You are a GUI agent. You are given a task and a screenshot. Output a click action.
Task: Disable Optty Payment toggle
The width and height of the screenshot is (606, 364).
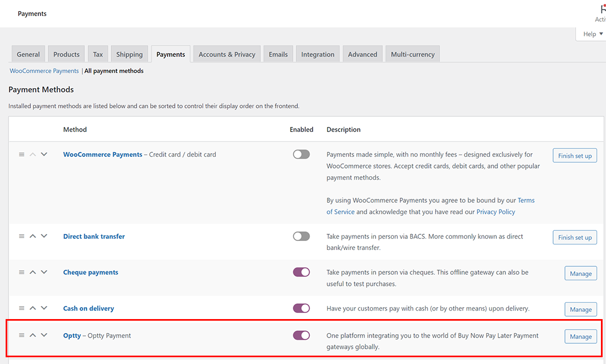click(301, 335)
